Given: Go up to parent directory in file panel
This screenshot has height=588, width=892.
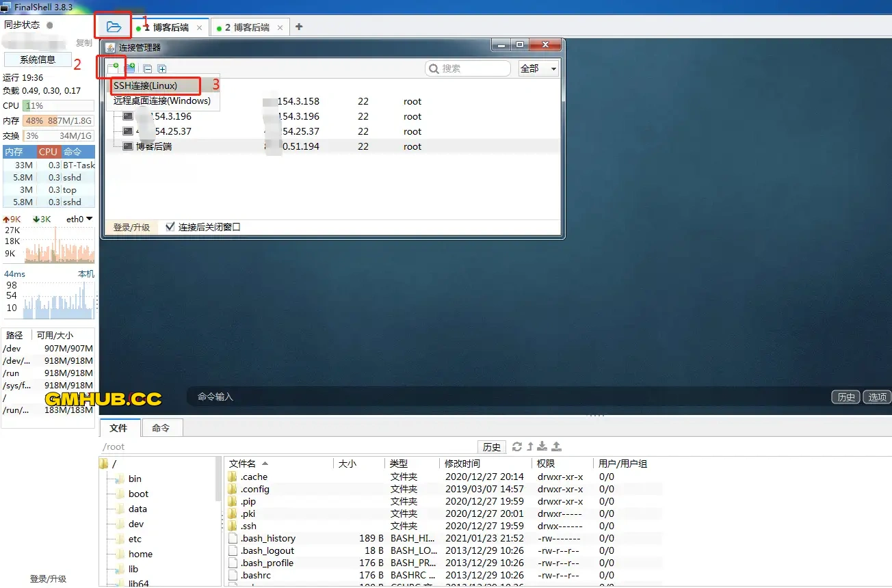Looking at the screenshot, I should coord(530,446).
